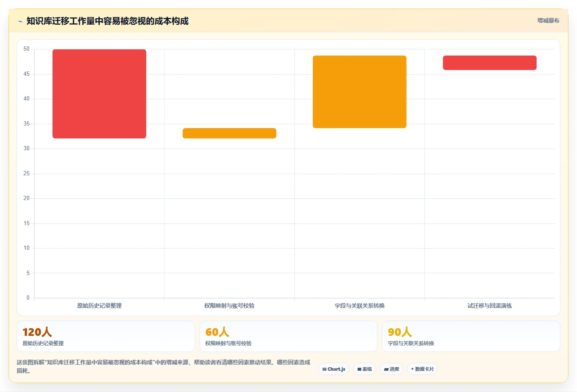Click the chart title 知识库迁移工作量中容易被忽视的成本构成
The height and width of the screenshot is (392, 577).
pos(107,21)
